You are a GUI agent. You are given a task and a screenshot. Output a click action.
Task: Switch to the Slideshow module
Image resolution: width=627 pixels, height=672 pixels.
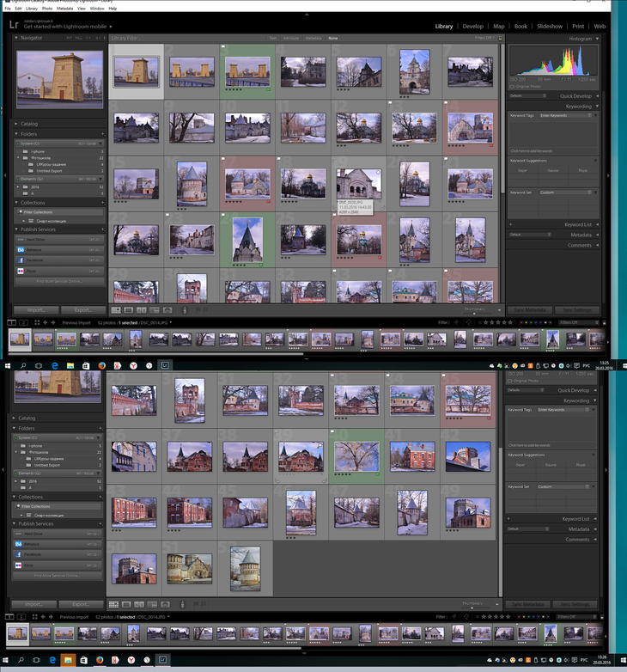[550, 26]
